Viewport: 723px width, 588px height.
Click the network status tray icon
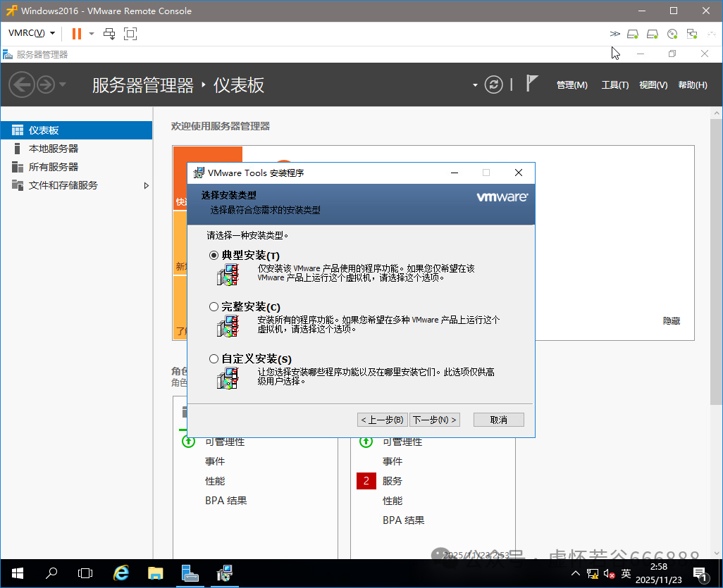(593, 574)
